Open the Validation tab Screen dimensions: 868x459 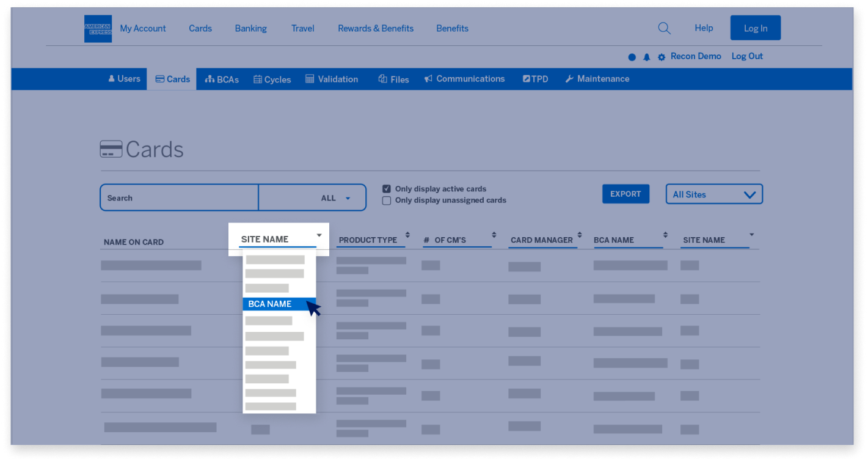(332, 78)
